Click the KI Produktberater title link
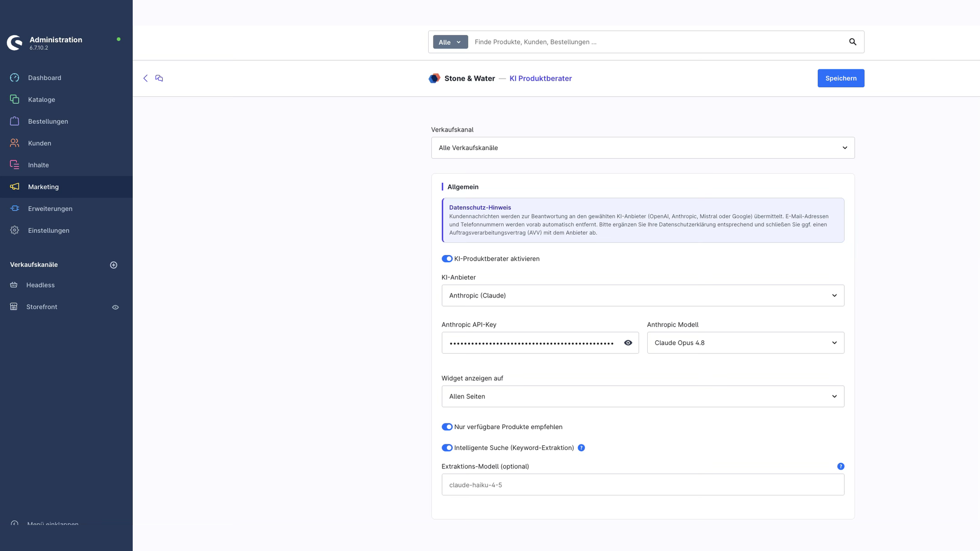The image size is (980, 551). point(541,78)
